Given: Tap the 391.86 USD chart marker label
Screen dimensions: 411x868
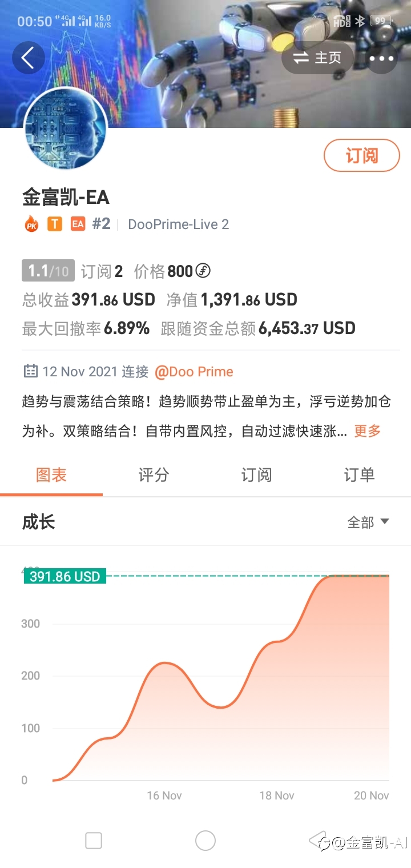Looking at the screenshot, I should (x=65, y=577).
